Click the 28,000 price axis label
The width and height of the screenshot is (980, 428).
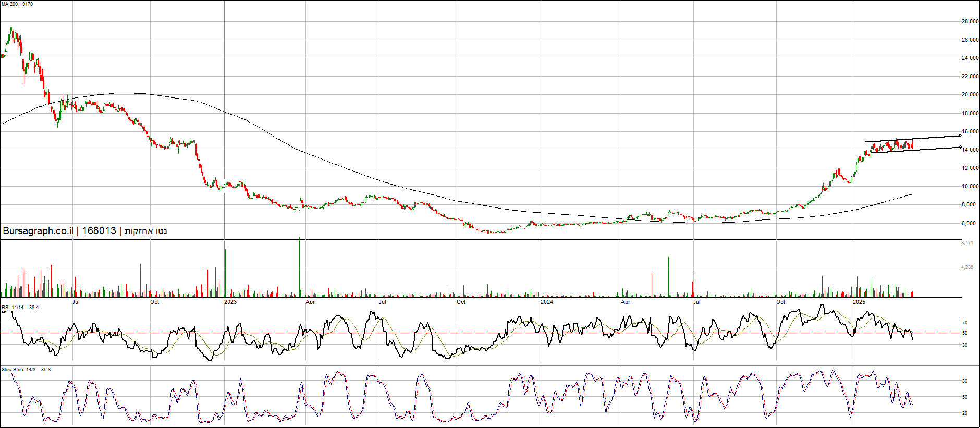tap(970, 22)
